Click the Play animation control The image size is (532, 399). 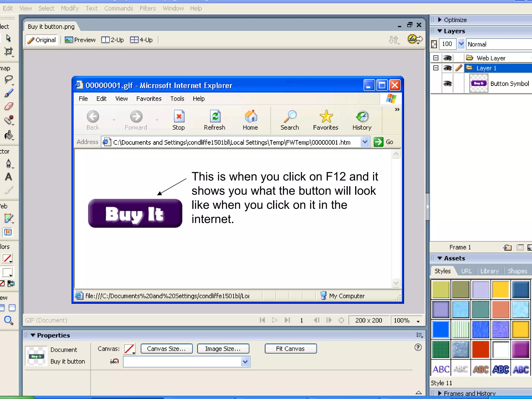(x=275, y=320)
